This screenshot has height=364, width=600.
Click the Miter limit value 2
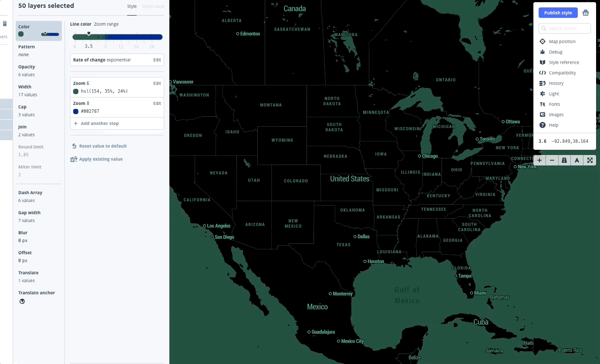[20, 175]
